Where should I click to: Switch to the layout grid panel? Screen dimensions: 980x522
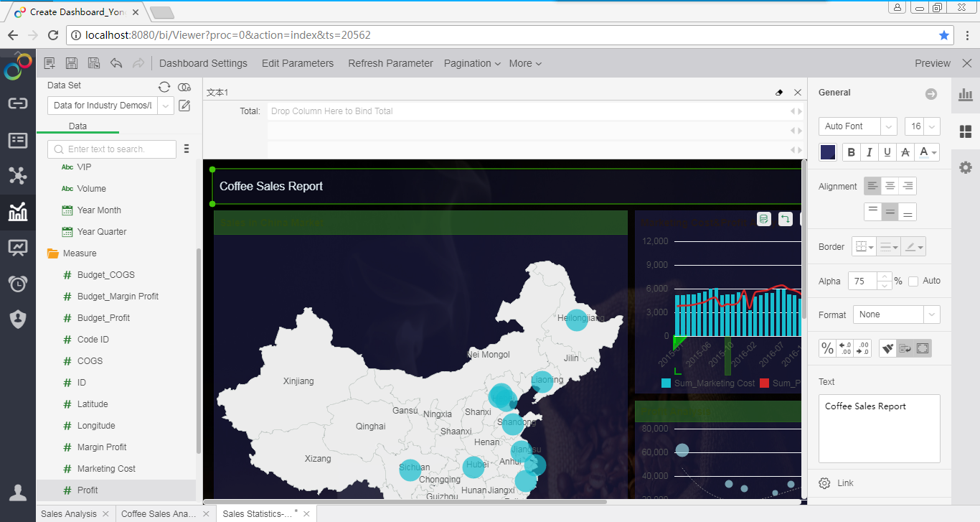pyautogui.click(x=966, y=131)
